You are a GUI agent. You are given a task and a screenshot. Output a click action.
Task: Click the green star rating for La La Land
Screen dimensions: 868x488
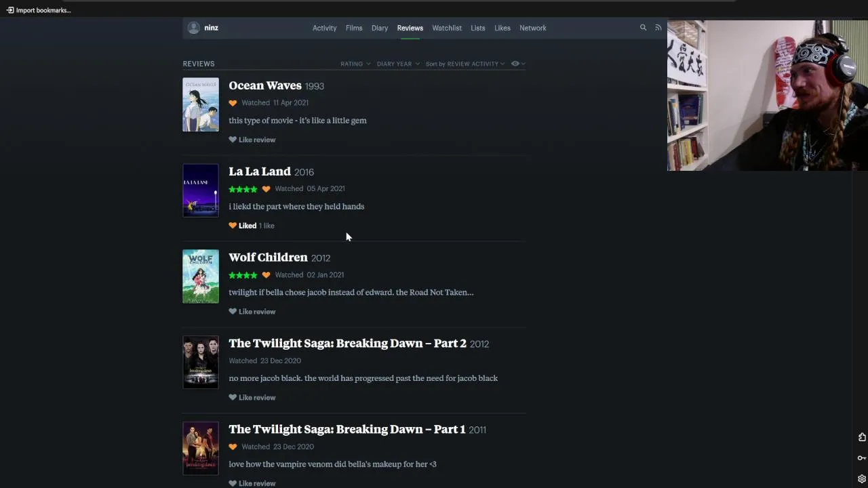243,189
